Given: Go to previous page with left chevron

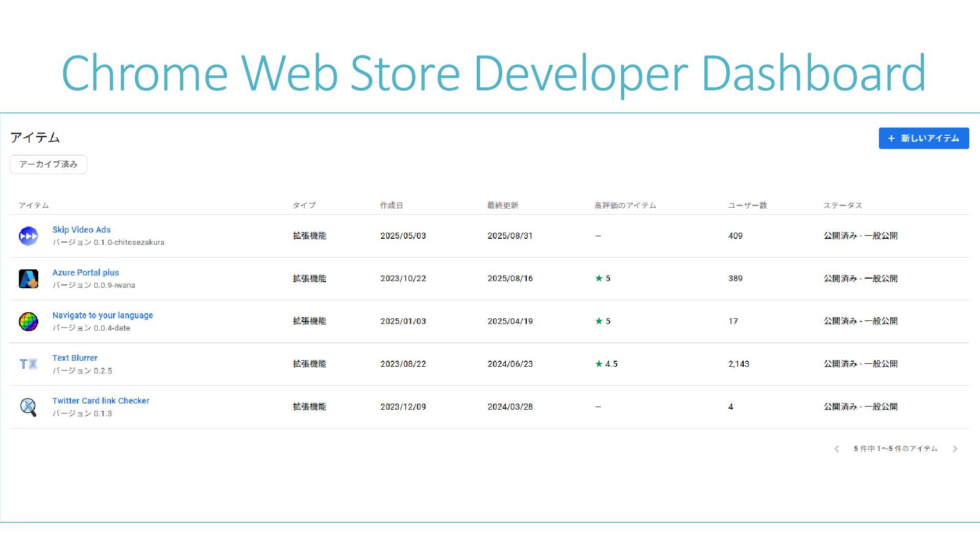Looking at the screenshot, I should pyautogui.click(x=837, y=449).
